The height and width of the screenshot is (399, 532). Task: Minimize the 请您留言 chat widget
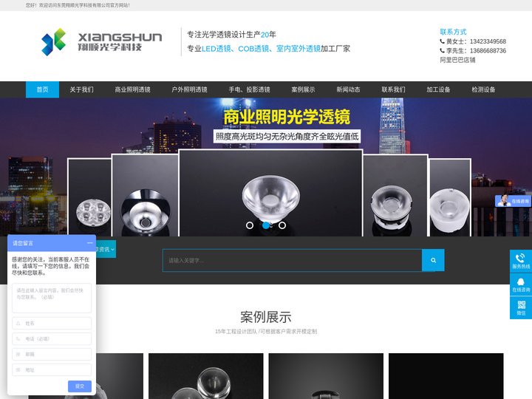(x=89, y=243)
